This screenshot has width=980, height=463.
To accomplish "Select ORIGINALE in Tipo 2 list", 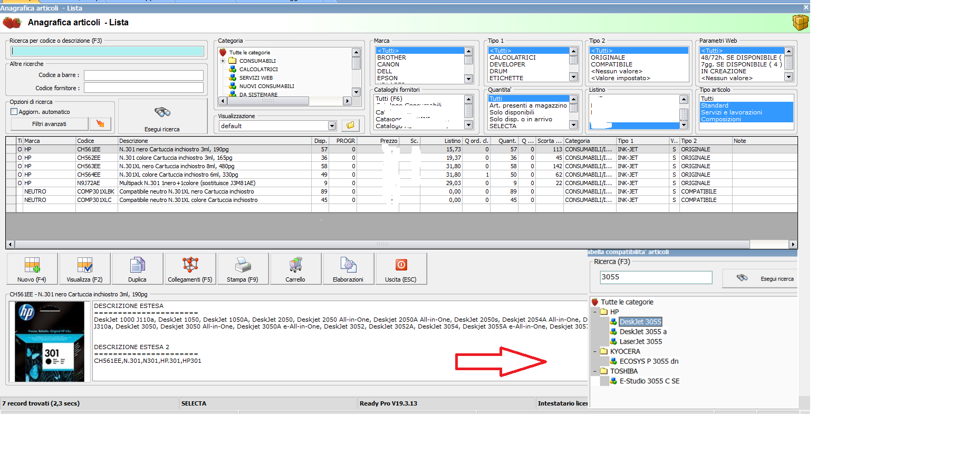I will [x=608, y=57].
